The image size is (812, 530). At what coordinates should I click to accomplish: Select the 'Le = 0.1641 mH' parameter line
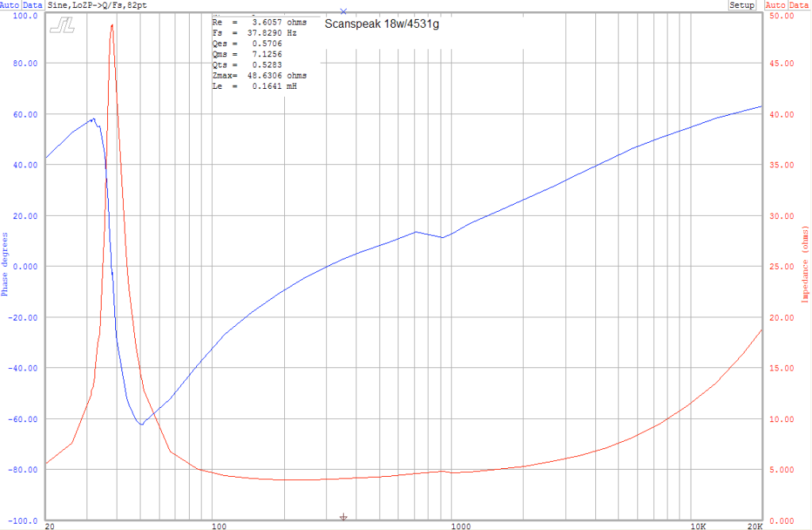pos(255,86)
